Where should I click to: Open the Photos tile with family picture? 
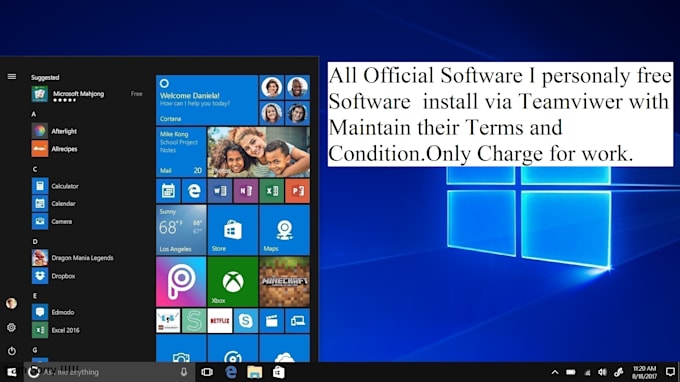click(258, 152)
